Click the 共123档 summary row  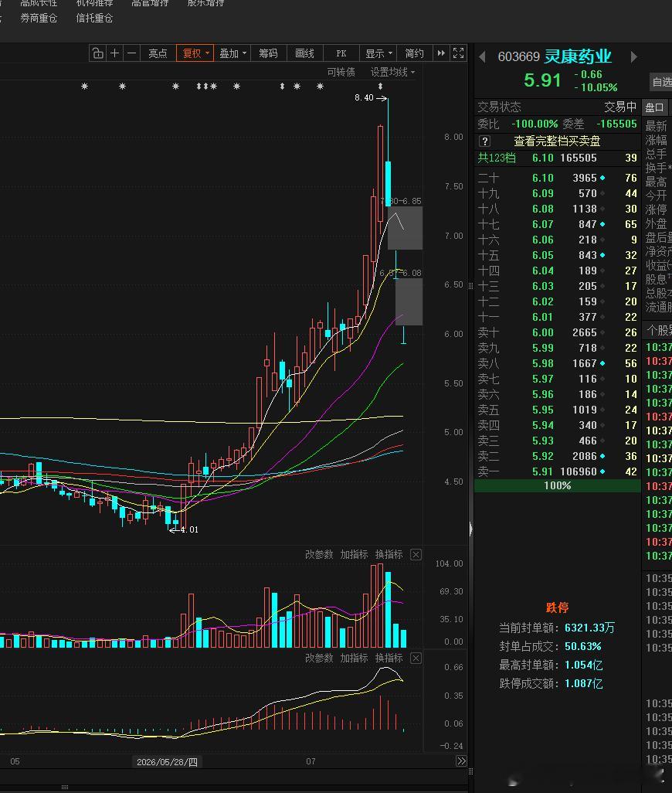(x=558, y=158)
